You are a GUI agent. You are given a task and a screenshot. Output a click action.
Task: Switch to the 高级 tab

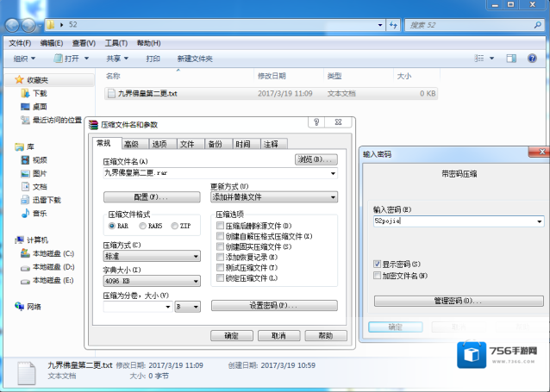[131, 145]
